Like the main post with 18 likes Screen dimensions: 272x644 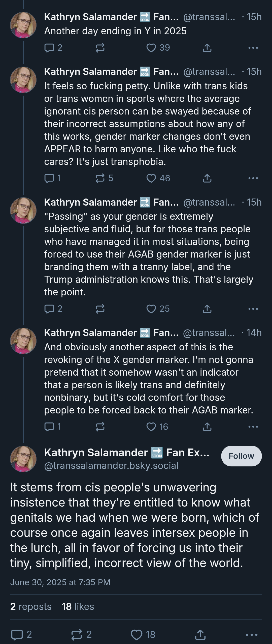143,634
